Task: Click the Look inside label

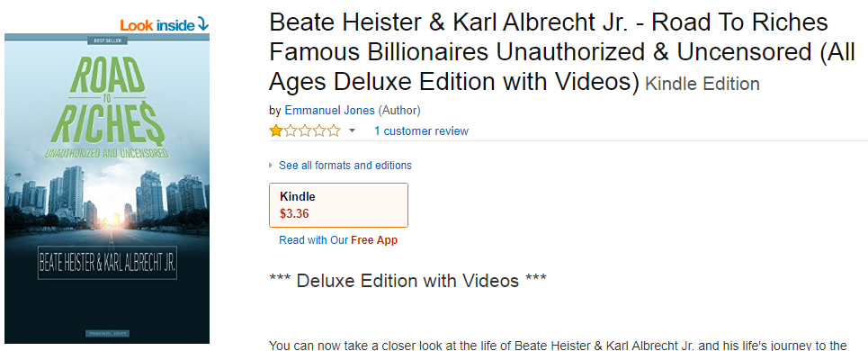Action: pos(157,25)
